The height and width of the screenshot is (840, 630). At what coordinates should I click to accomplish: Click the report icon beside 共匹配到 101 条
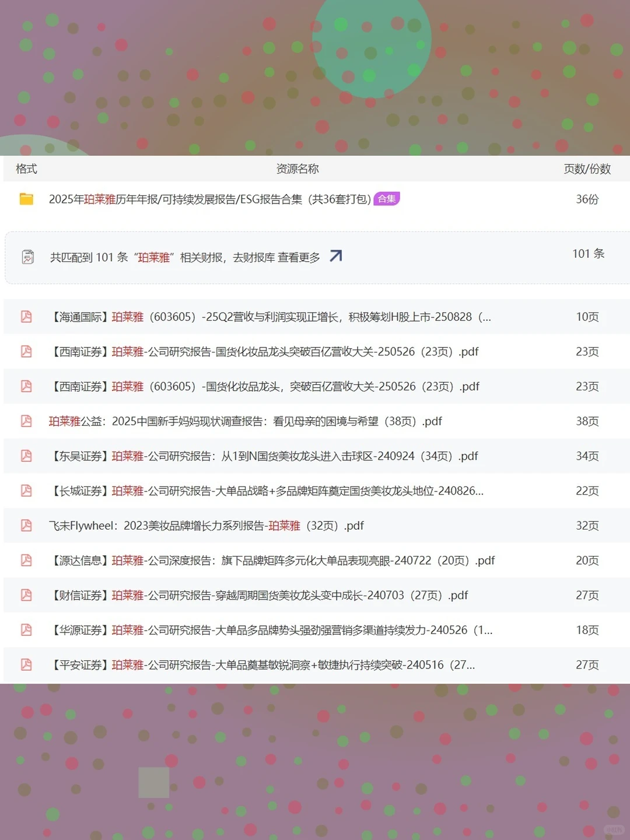click(x=27, y=257)
